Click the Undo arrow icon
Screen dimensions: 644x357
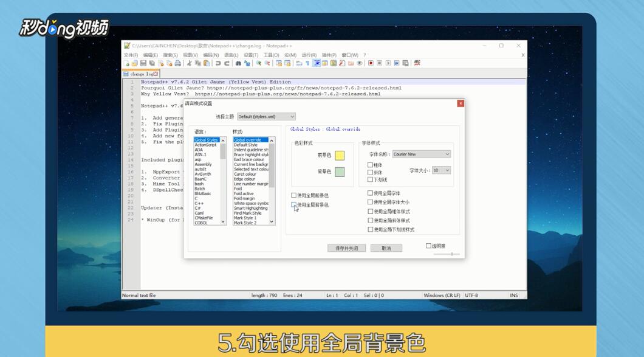pos(218,63)
